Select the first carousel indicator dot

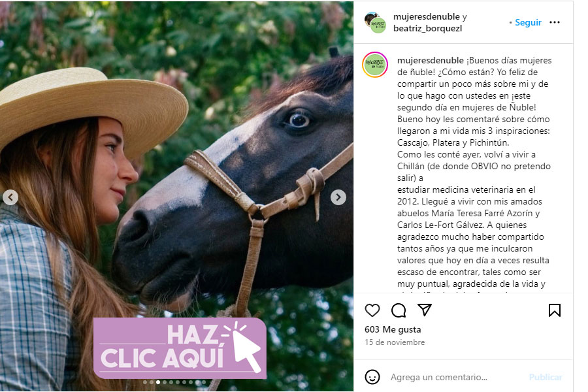145,382
